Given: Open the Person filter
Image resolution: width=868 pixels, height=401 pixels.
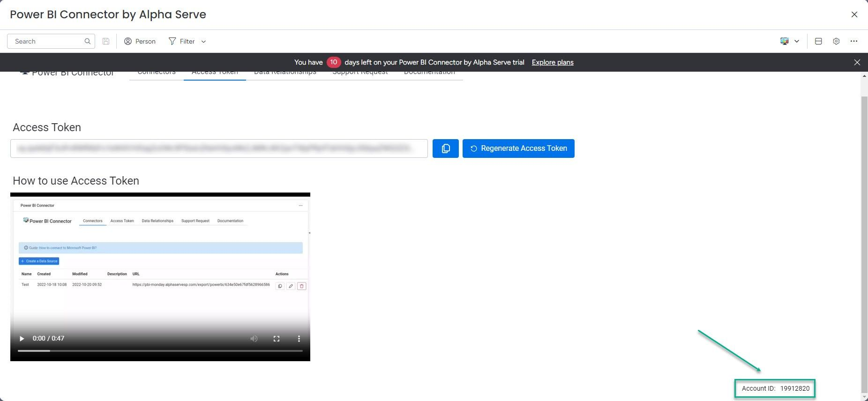Looking at the screenshot, I should (x=140, y=41).
